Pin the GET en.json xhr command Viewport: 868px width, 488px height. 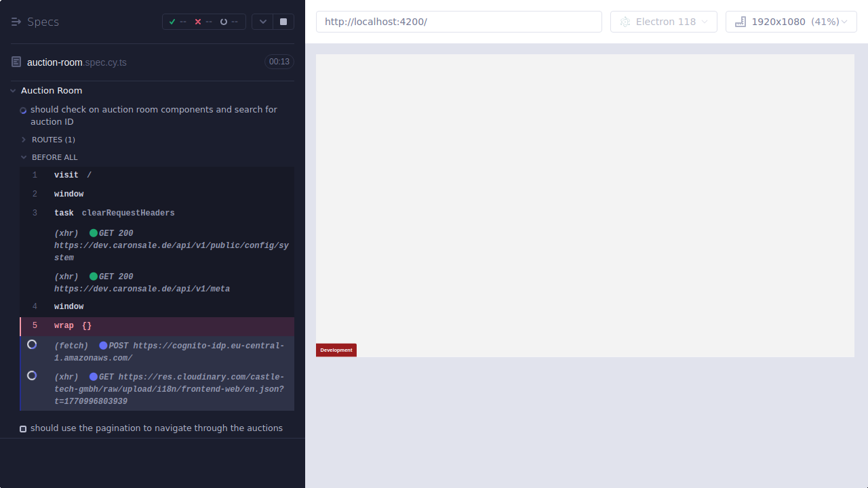point(32,375)
